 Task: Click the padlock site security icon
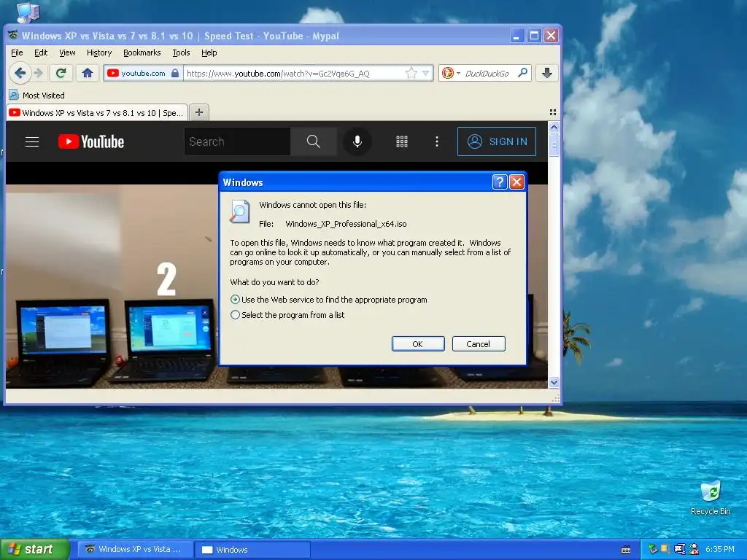coord(175,74)
